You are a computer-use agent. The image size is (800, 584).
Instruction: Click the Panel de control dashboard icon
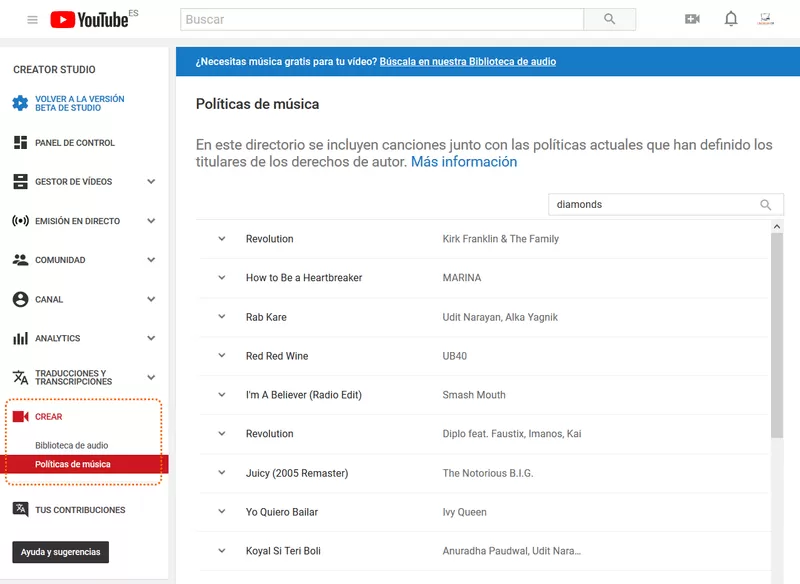coord(20,143)
